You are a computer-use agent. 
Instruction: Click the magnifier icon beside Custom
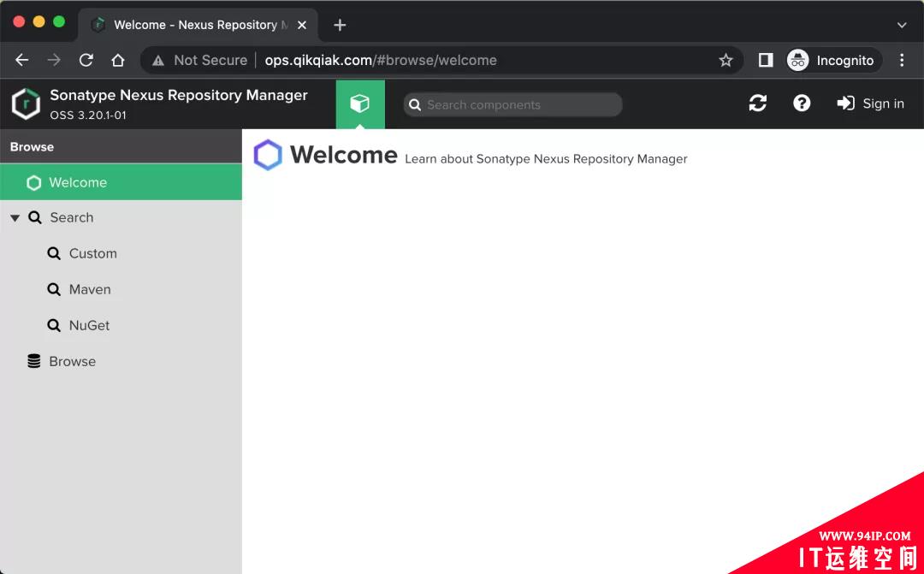coord(54,253)
